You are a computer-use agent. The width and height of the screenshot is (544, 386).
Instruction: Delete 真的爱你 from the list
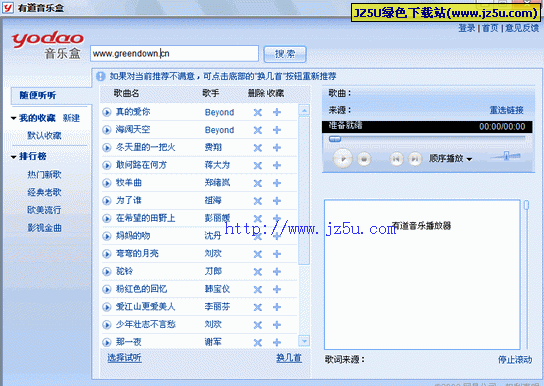pyautogui.click(x=257, y=112)
